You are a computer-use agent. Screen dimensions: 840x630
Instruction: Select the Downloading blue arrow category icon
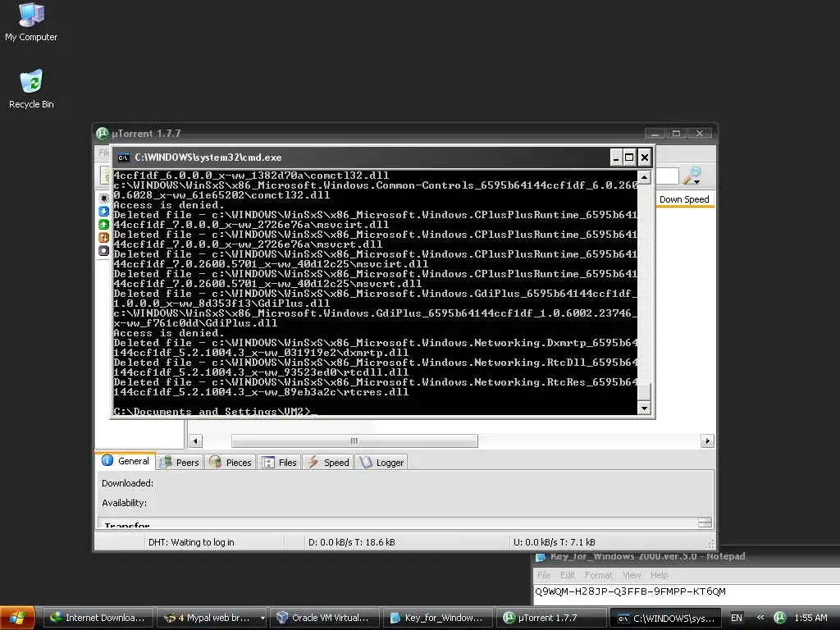[104, 211]
